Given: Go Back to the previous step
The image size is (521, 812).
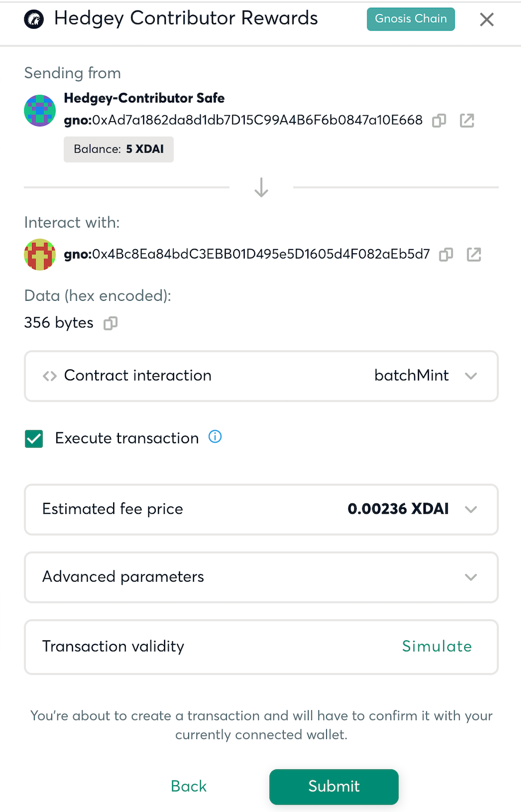Looking at the screenshot, I should pyautogui.click(x=188, y=786).
